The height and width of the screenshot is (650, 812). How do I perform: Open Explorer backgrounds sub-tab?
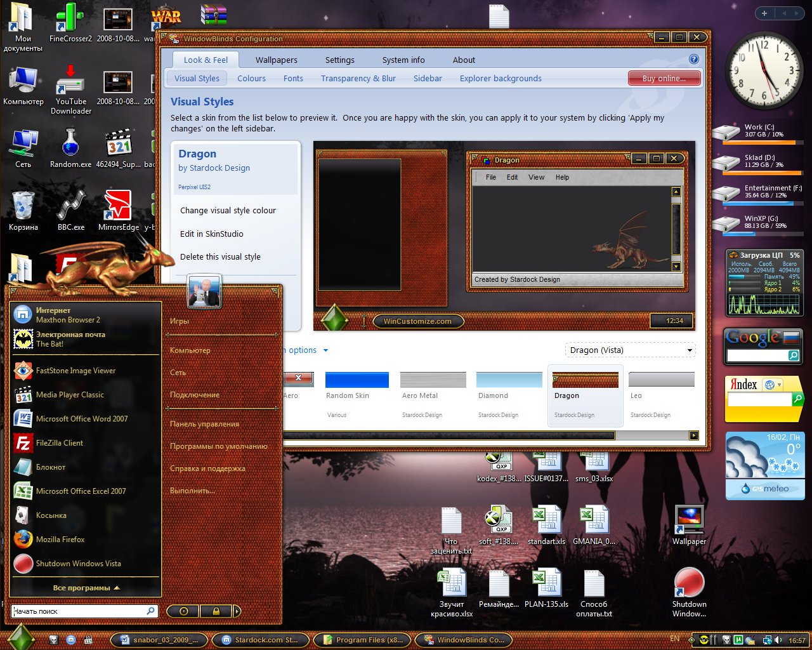click(x=501, y=78)
